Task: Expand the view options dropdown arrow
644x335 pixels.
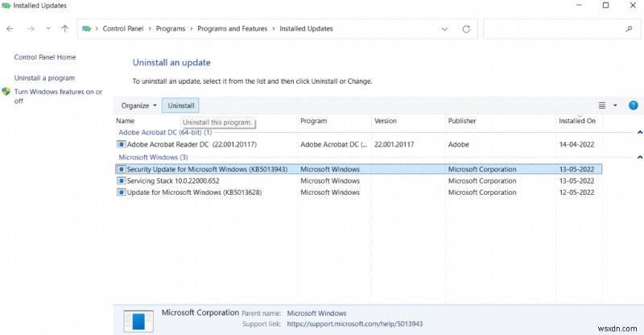Action: point(615,105)
